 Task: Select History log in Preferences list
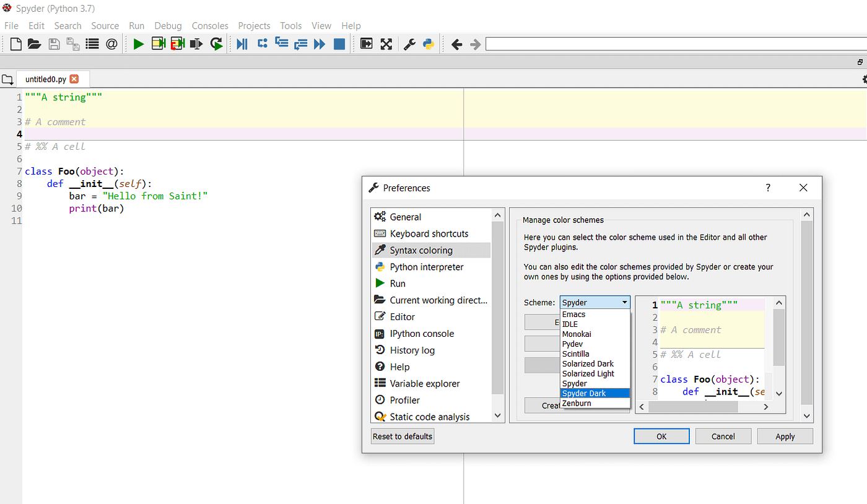pyautogui.click(x=431, y=350)
